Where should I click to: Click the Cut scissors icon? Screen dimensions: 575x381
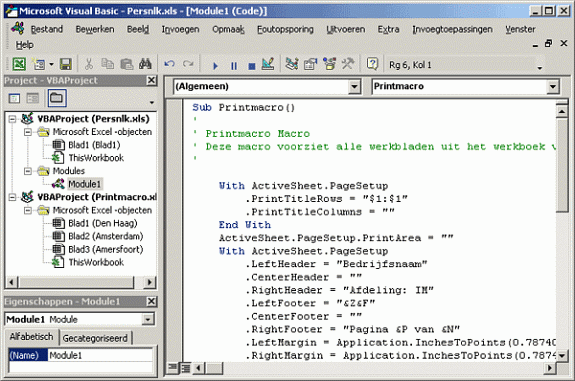tap(89, 65)
